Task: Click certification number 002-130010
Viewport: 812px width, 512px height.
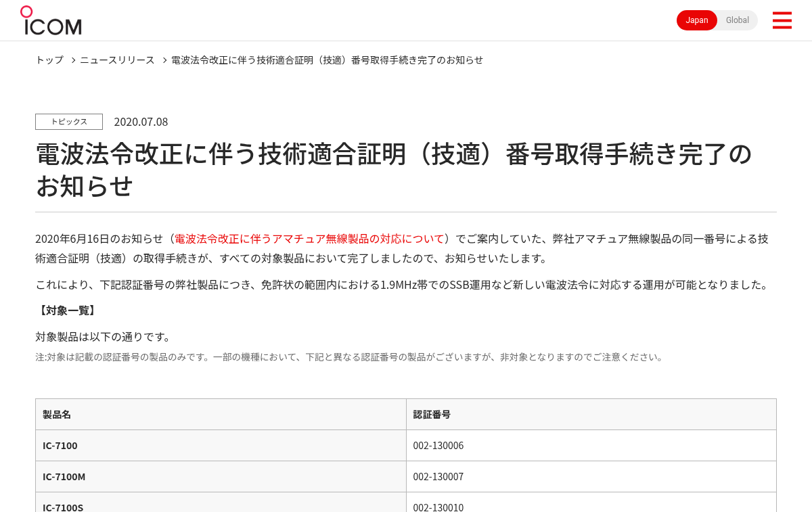Action: click(438, 507)
